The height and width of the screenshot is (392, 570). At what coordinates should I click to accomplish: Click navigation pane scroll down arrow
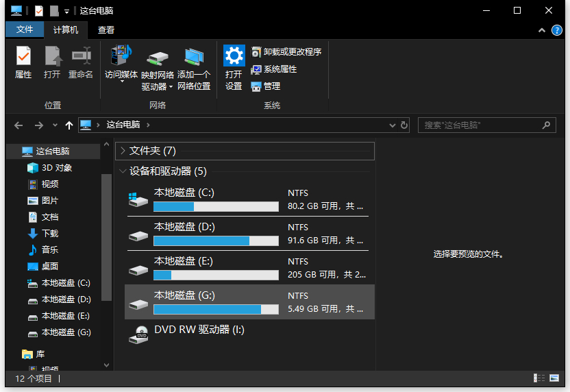click(x=106, y=365)
